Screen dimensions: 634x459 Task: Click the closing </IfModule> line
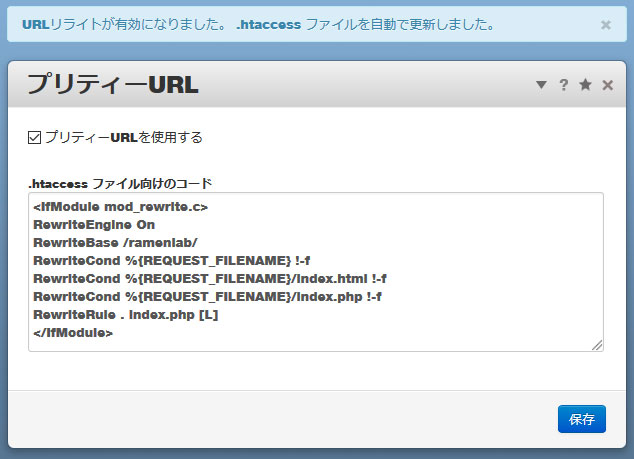[x=72, y=333]
